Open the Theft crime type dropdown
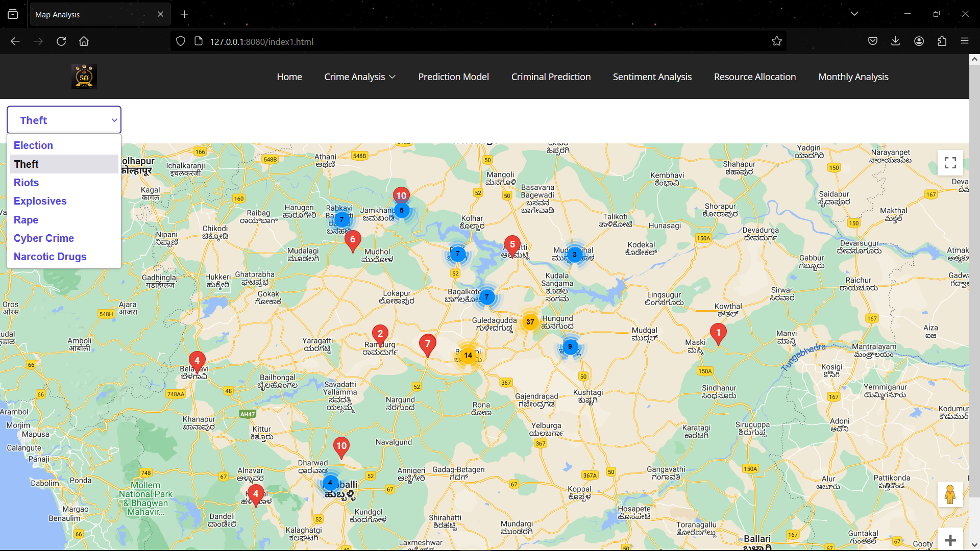This screenshot has height=551, width=980. point(64,120)
